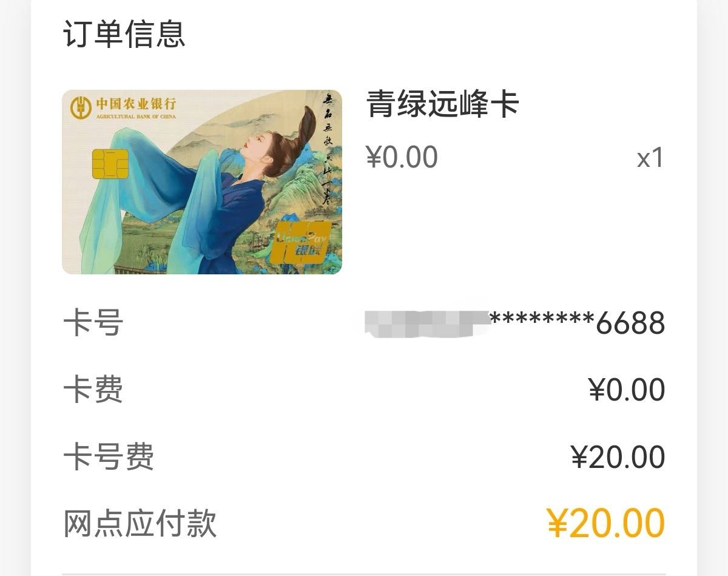The image size is (728, 576).
Task: Select the 卡号 label
Action: pyautogui.click(x=93, y=322)
